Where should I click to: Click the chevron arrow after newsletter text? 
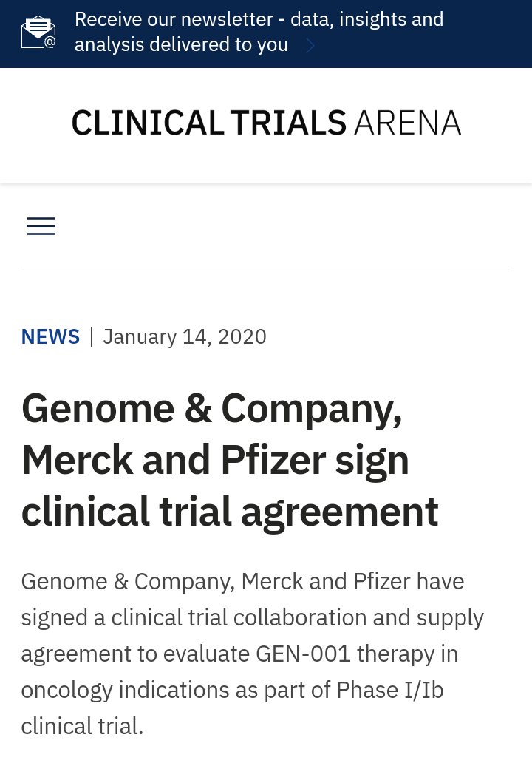310,46
